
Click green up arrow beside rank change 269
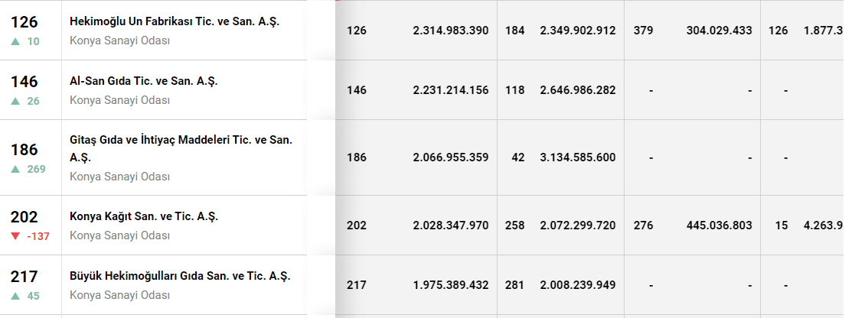click(15, 169)
